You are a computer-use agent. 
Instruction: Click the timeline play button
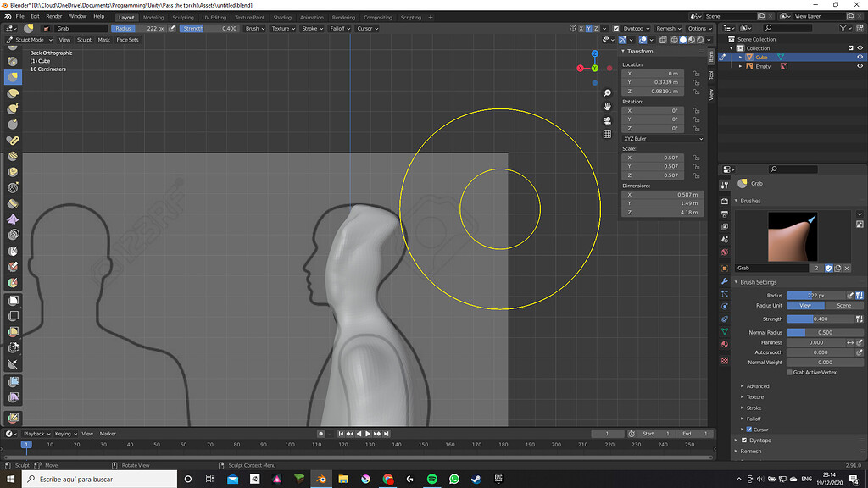pos(368,434)
